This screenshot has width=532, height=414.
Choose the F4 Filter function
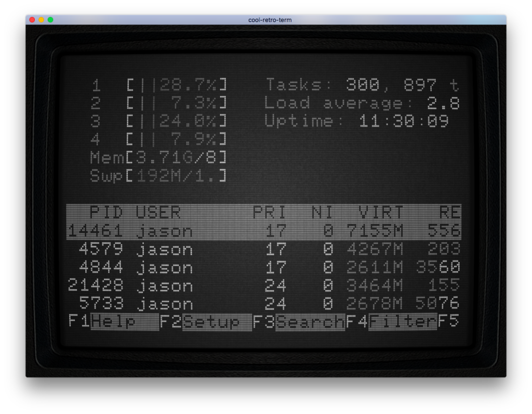392,321
